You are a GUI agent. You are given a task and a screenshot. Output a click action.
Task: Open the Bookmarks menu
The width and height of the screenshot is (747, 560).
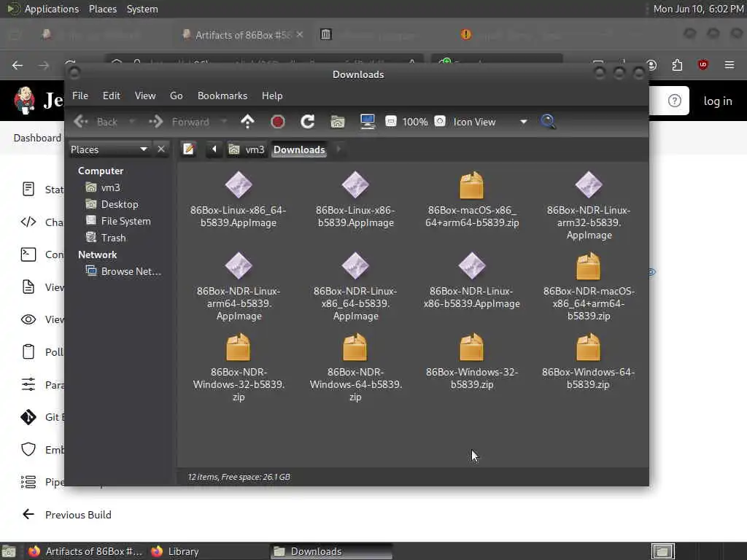click(222, 96)
